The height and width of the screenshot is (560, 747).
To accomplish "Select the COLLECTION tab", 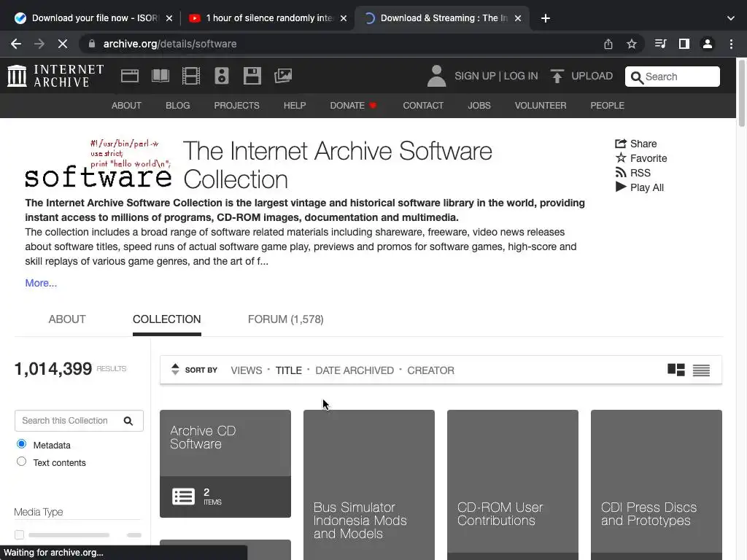I will coord(167,319).
